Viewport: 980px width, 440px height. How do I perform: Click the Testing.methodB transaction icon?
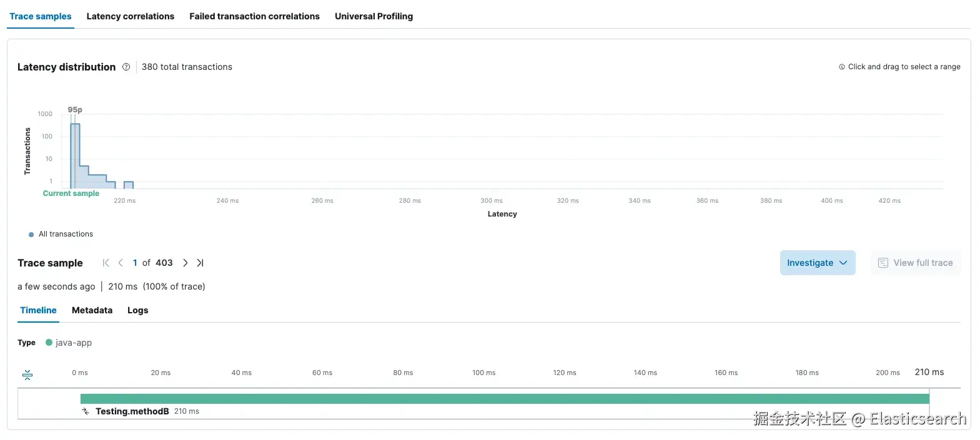(86, 411)
